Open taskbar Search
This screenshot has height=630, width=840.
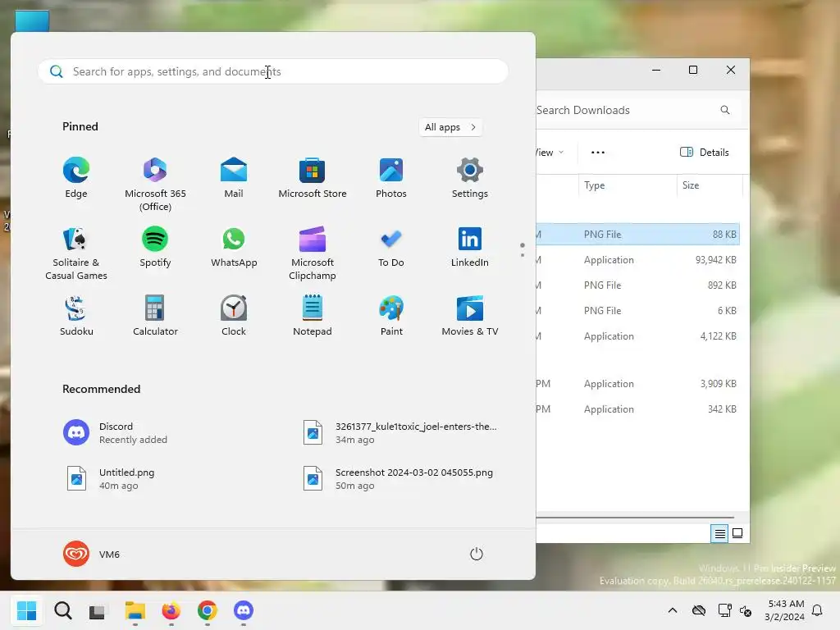click(62, 610)
